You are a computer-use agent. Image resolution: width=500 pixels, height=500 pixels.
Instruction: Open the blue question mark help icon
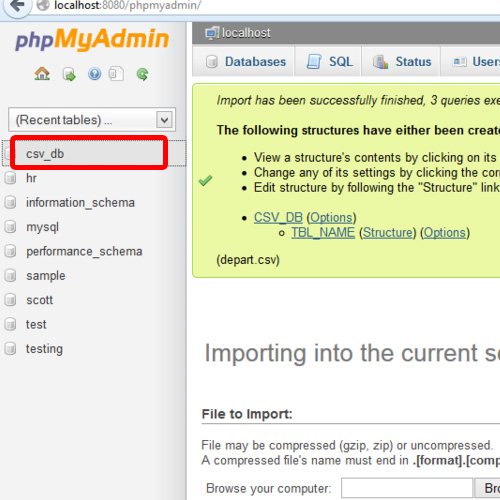[94, 74]
